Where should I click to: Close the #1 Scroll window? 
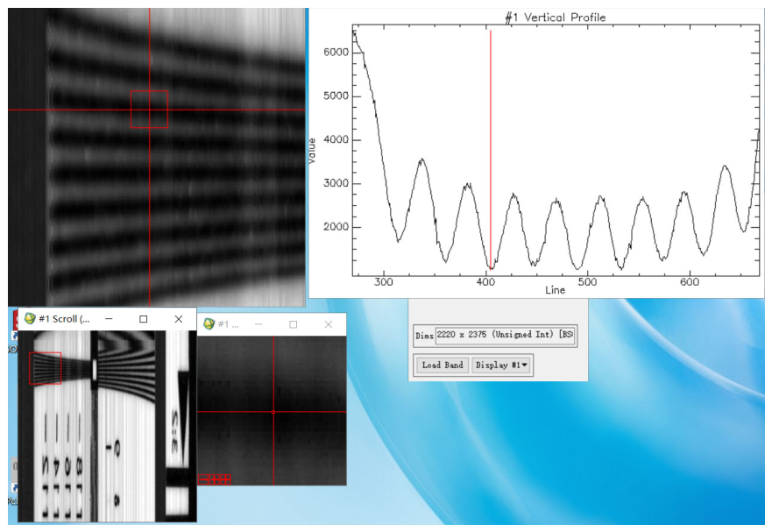tap(179, 319)
